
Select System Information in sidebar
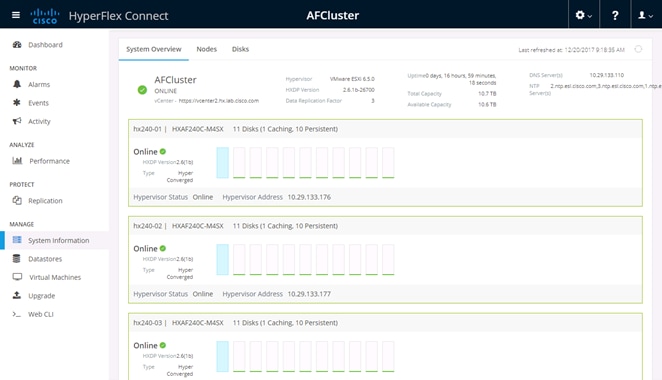click(59, 240)
